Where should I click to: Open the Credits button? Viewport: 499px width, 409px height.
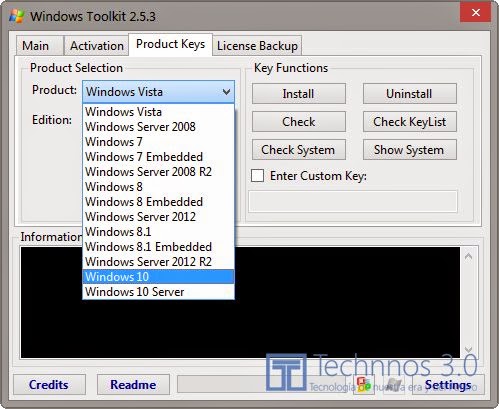(49, 385)
